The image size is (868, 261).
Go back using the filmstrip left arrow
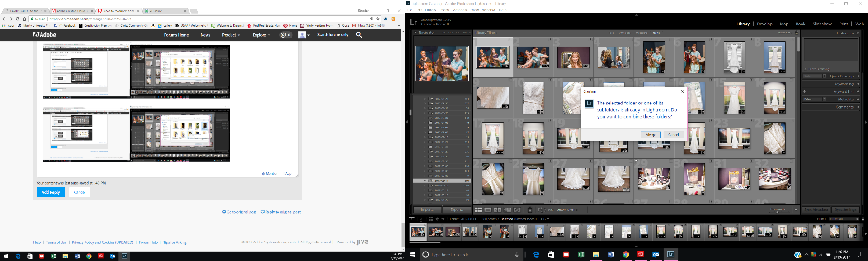click(x=437, y=219)
